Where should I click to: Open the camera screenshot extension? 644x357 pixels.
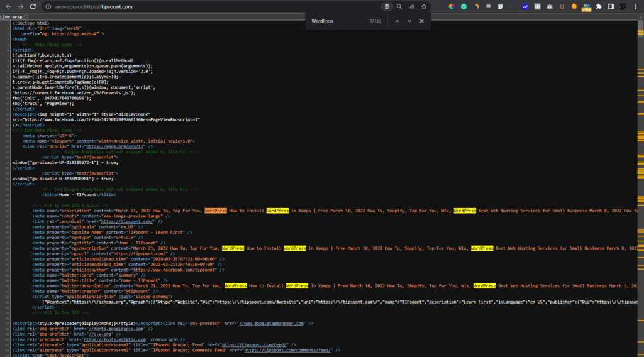(x=550, y=6)
